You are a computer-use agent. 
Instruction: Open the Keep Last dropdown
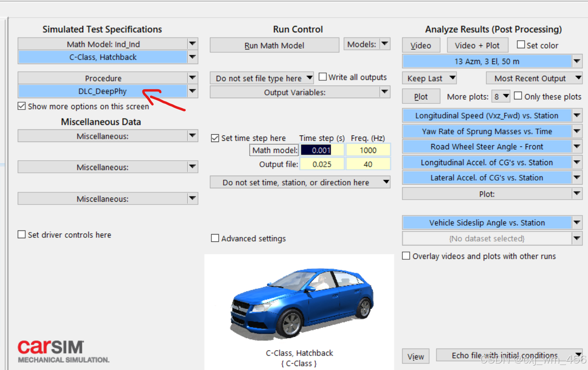430,78
